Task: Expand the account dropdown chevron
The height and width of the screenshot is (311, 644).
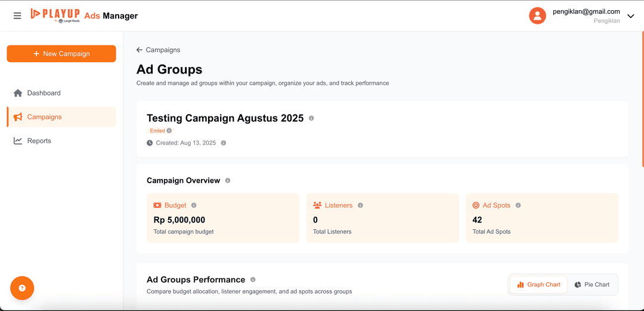Action: click(x=631, y=16)
